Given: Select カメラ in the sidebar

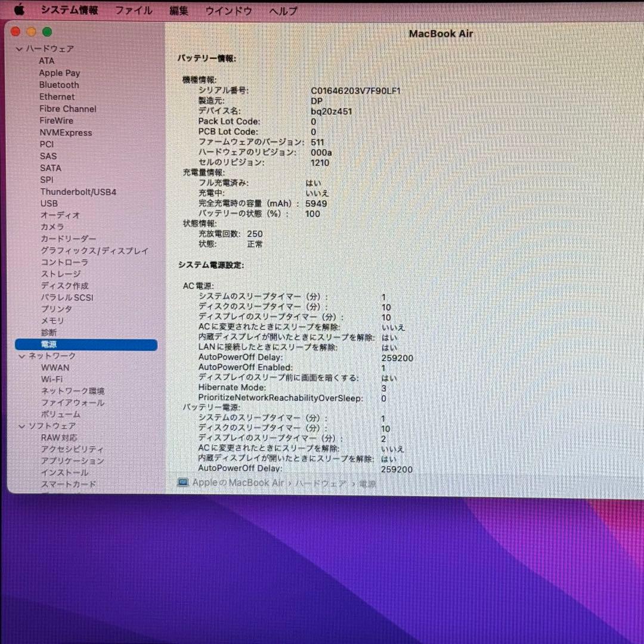Looking at the screenshot, I should tap(52, 227).
